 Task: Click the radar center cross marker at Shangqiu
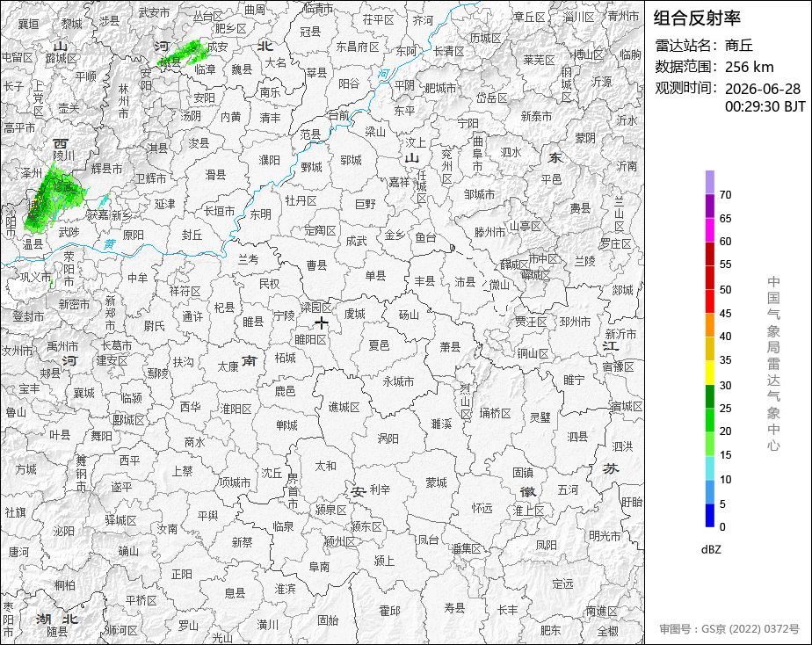tap(322, 323)
